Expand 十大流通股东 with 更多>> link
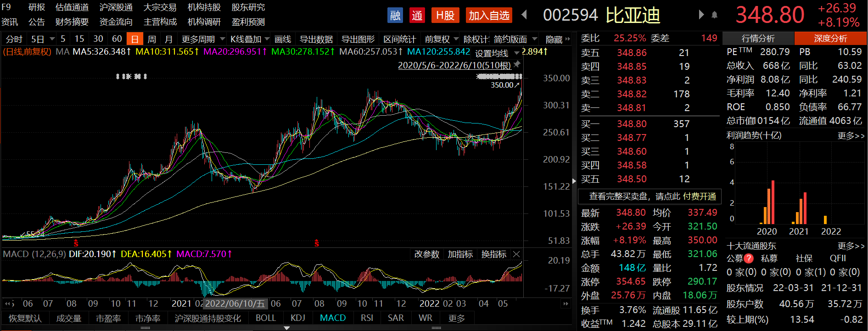Image resolution: width=868 pixels, height=331 pixels. tap(851, 246)
